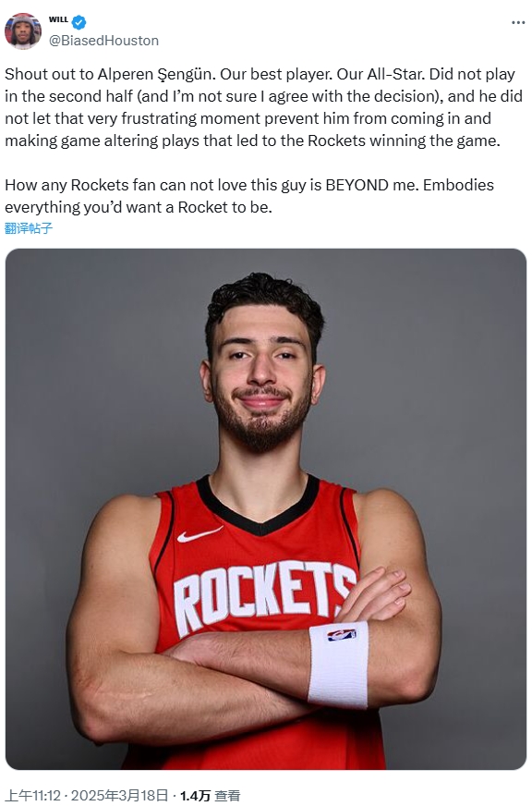Screen dimensions: 532x806
Task: Click the 上午11:12 post timestamp
Action: (34, 796)
